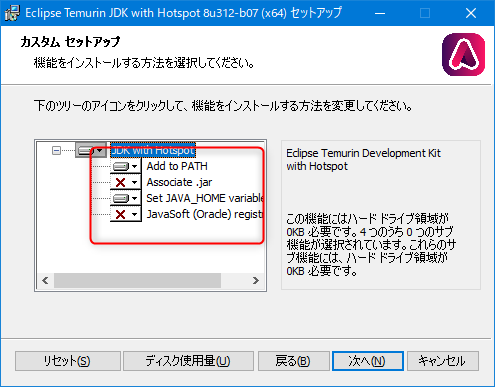495x387 pixels.
Task: Click the tree horizontal scrollbar thumb
Action: tap(137, 280)
